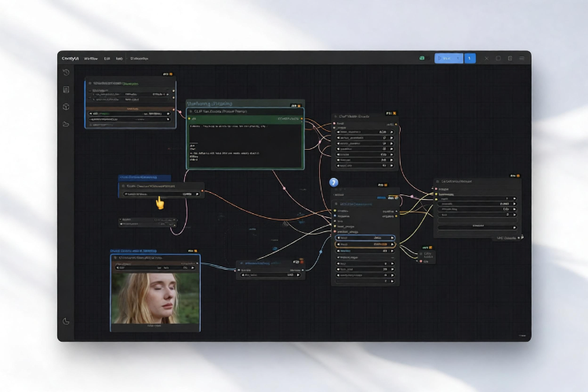The width and height of the screenshot is (588, 392).
Task: Collapse the top-left loader node via its dot
Action: (x=90, y=83)
